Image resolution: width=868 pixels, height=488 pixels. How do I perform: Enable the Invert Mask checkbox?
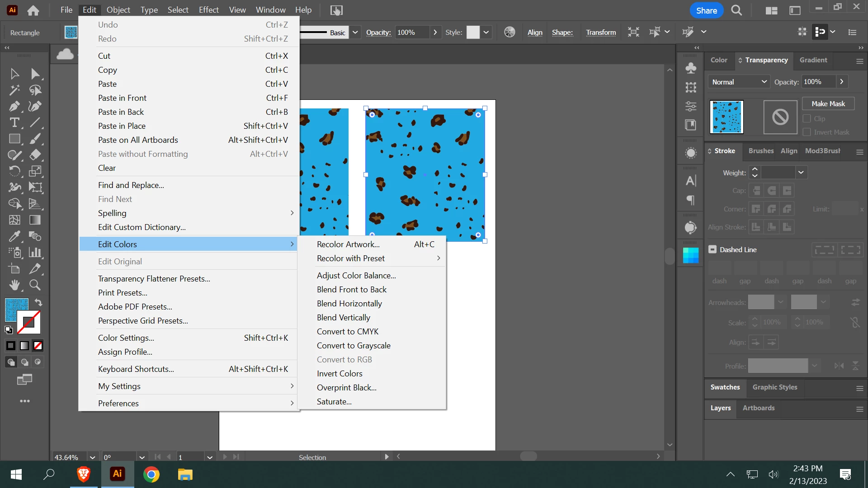tap(807, 132)
